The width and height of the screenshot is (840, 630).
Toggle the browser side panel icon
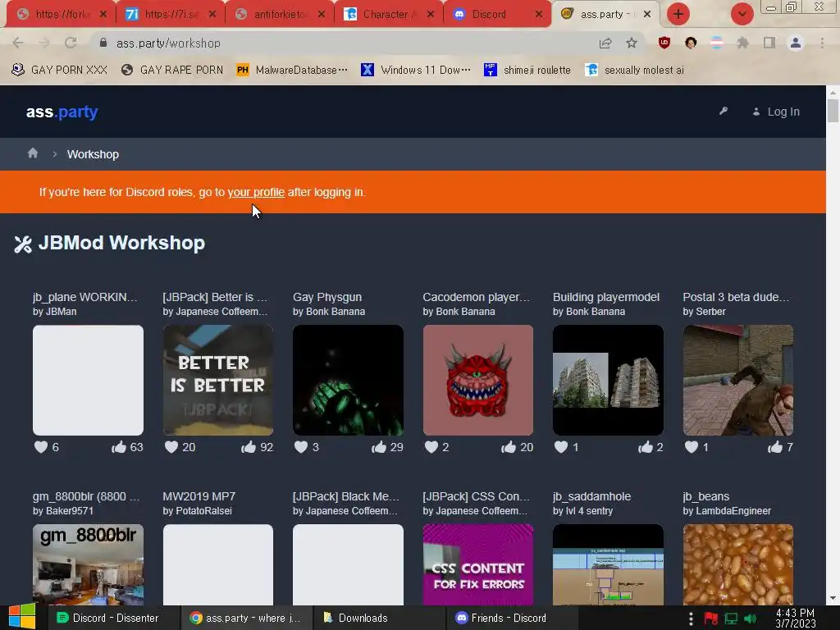[769, 43]
